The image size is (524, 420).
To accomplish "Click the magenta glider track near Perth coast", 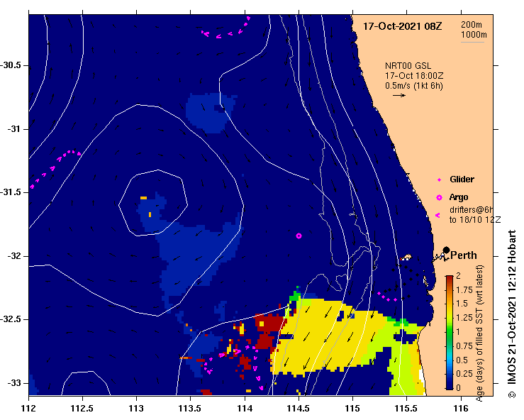I will click(x=387, y=297).
